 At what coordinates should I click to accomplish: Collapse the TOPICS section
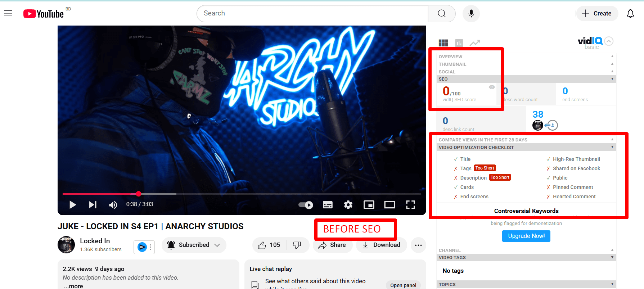[526, 284]
